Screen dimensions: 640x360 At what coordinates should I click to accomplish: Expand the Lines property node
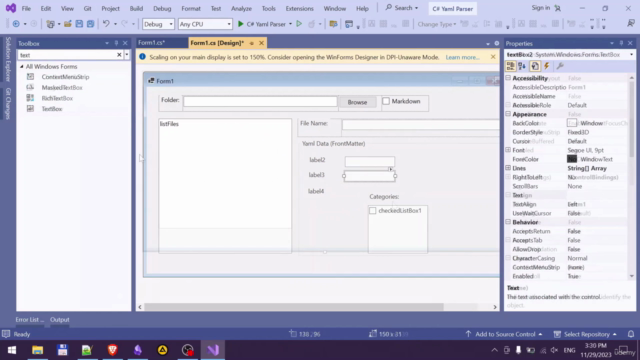click(508, 168)
